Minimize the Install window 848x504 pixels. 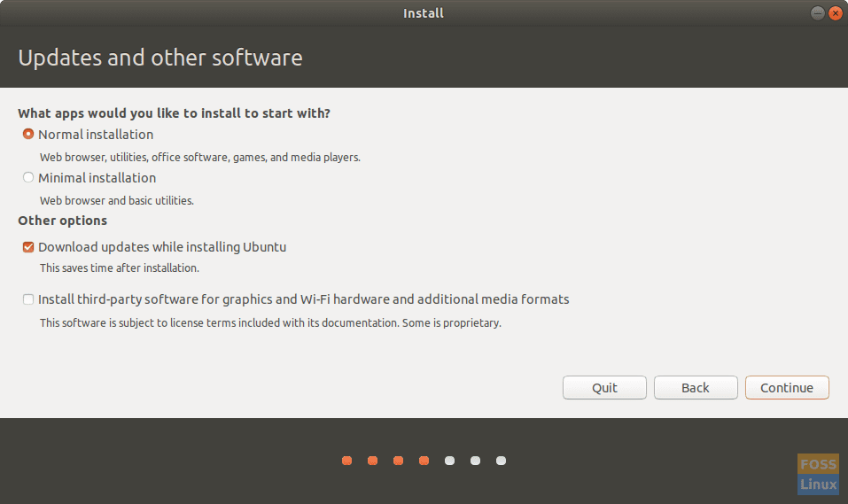pyautogui.click(x=817, y=13)
